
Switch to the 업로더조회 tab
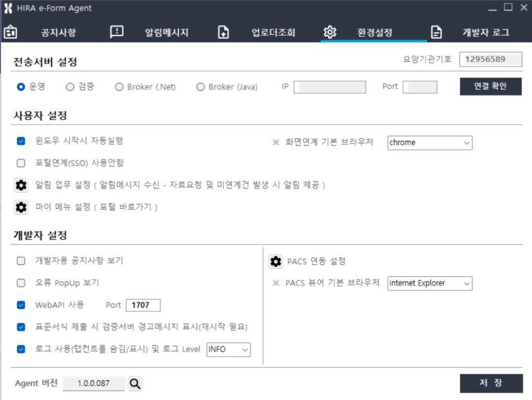(273, 32)
